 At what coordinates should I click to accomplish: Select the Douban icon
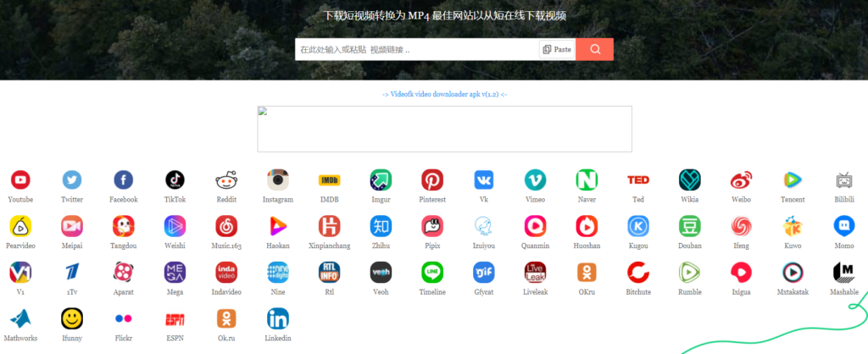(x=690, y=226)
